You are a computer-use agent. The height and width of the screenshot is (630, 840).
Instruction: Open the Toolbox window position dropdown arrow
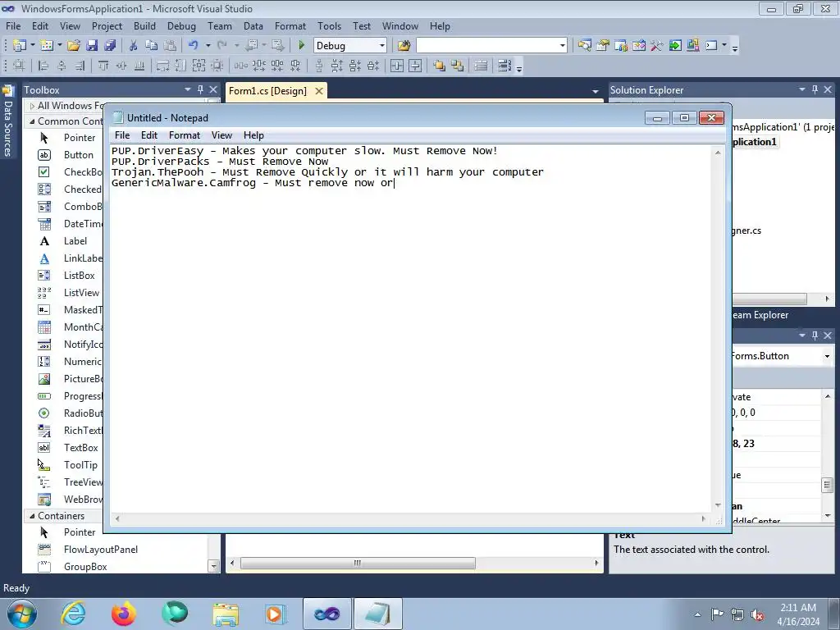coord(188,89)
